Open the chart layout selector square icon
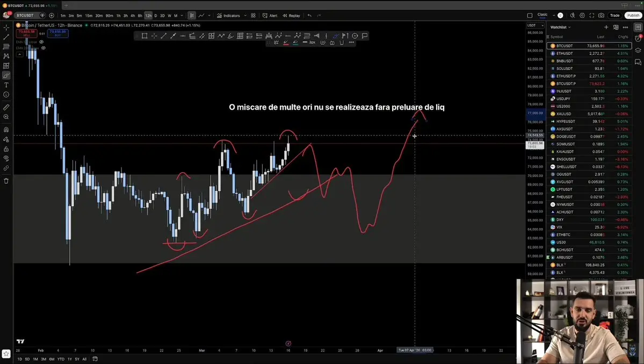This screenshot has height=364, width=644. 530,16
